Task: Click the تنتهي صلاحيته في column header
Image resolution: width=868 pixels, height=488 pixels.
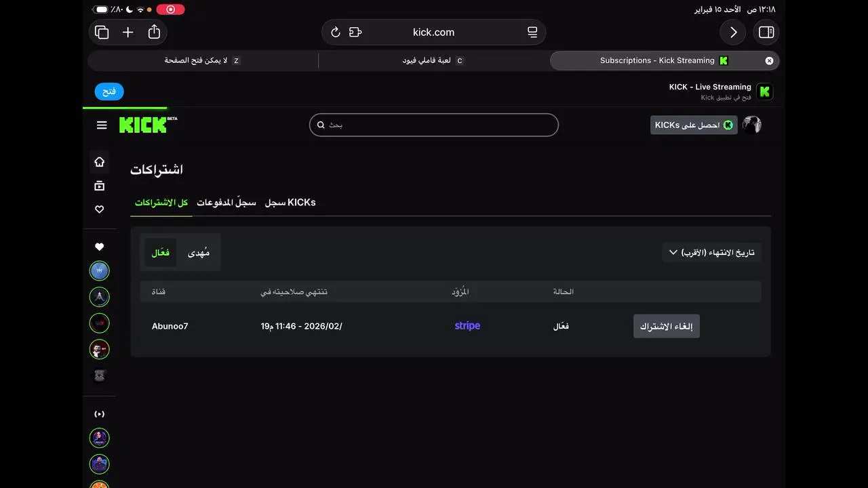Action: tap(294, 291)
